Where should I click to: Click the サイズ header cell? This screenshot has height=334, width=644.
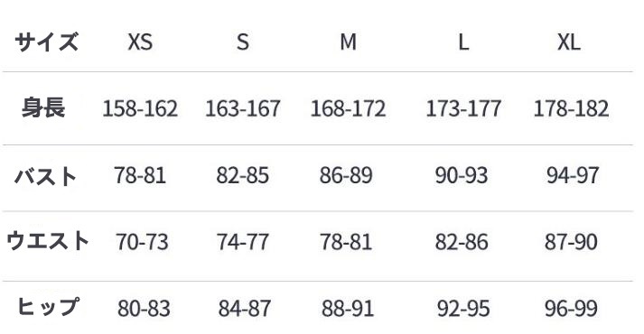pyautogui.click(x=46, y=42)
